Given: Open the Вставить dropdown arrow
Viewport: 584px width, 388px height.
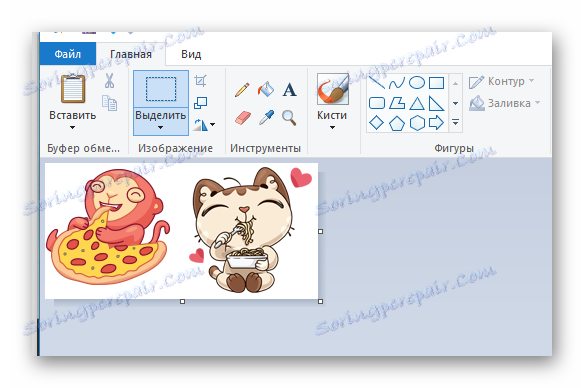Looking at the screenshot, I should pos(72,127).
